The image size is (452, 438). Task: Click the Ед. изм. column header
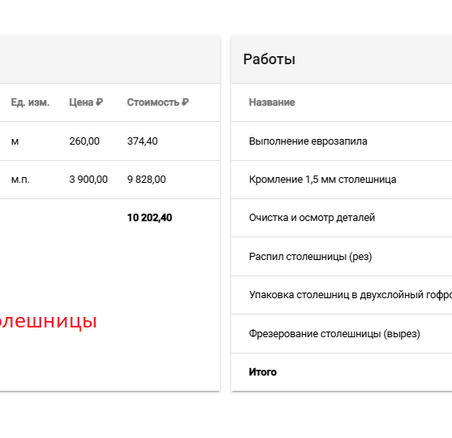click(x=30, y=102)
